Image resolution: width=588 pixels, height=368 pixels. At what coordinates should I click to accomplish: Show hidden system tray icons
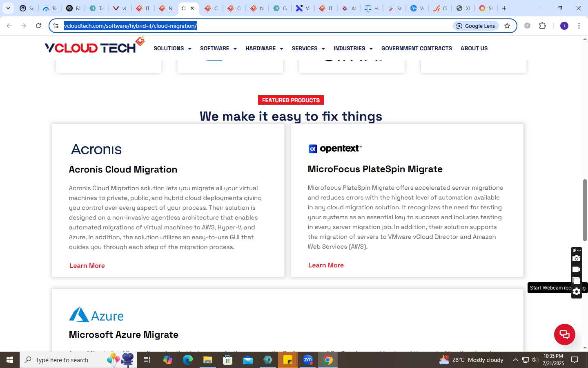[515, 360]
